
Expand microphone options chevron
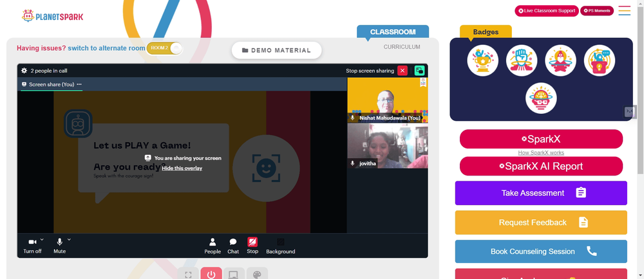69,239
